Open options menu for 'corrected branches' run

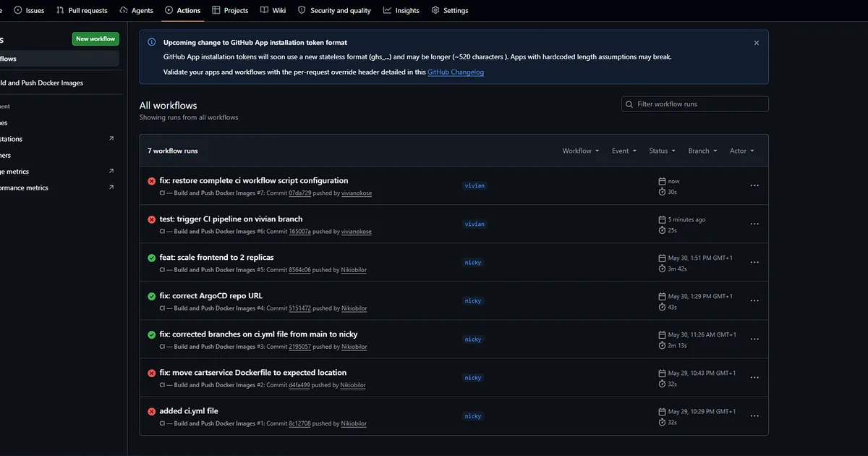pos(754,339)
